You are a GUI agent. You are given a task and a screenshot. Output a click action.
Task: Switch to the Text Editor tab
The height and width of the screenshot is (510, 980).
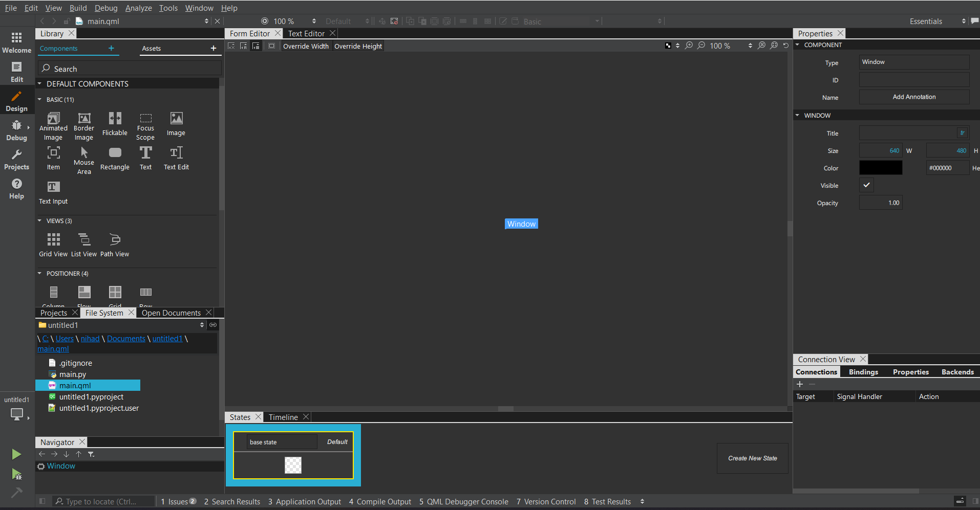(x=306, y=33)
